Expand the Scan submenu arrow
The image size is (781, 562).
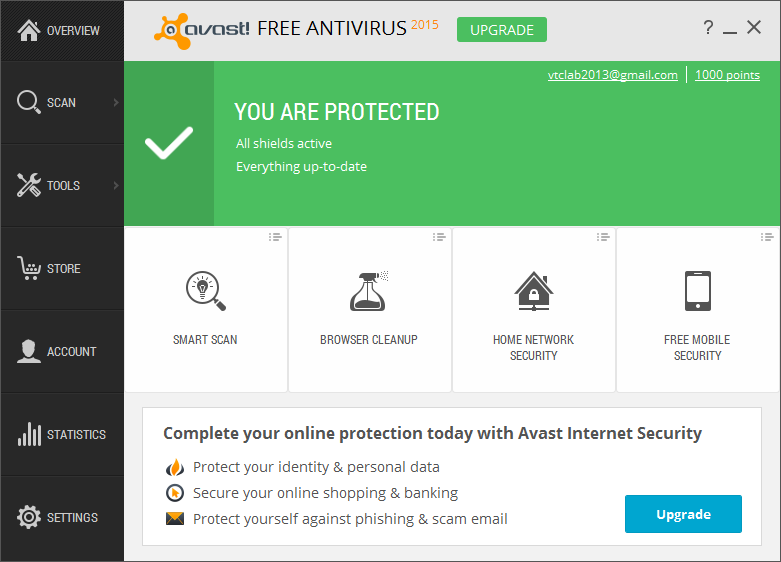116,102
